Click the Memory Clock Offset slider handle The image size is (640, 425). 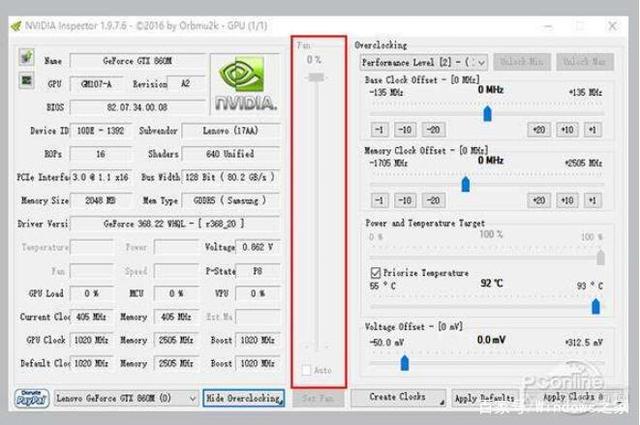465,184
